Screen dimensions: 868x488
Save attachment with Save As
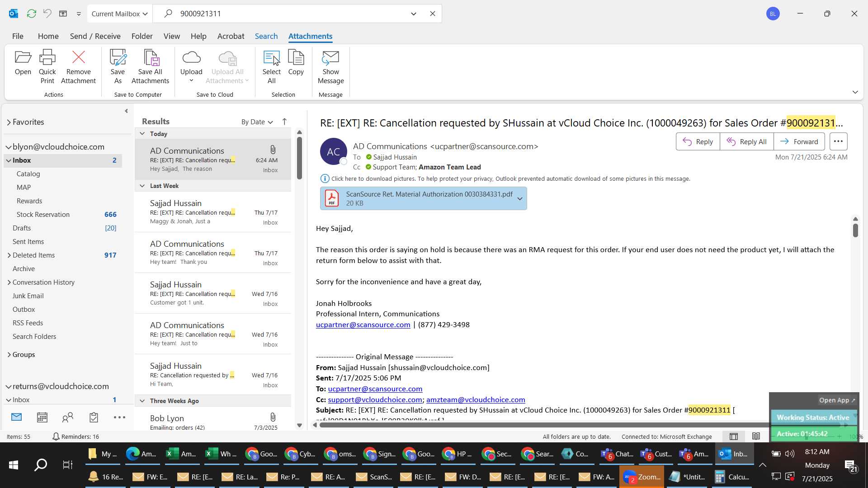[118, 66]
